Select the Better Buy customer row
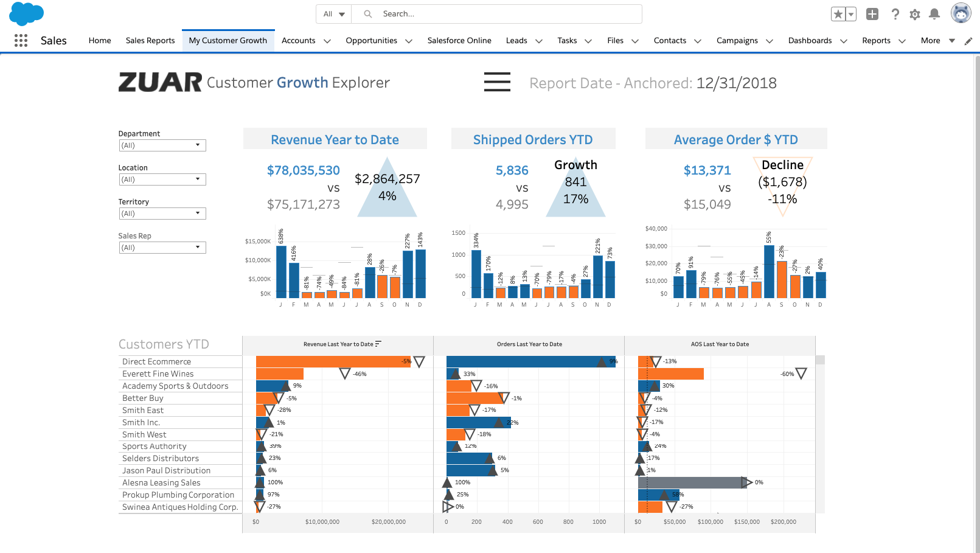The image size is (980, 553). coord(180,398)
